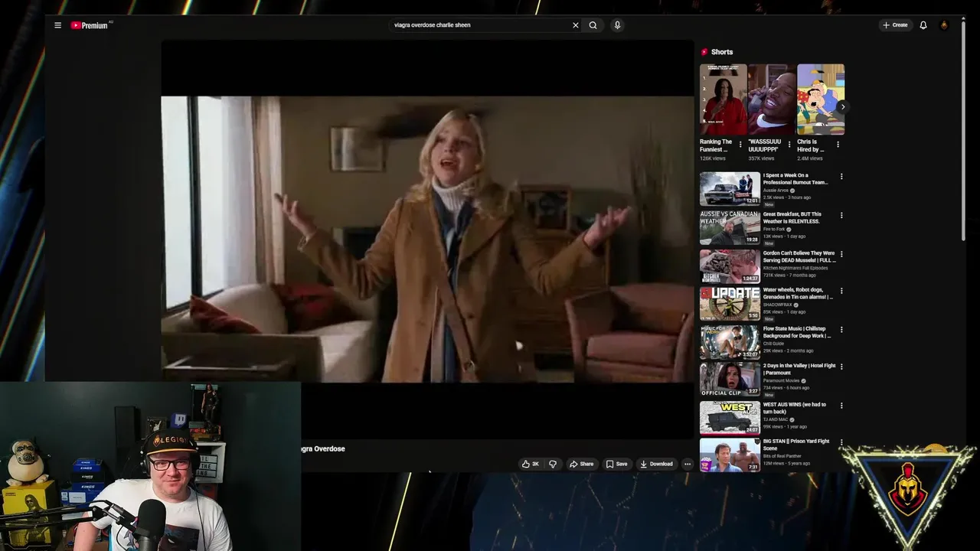
Task: Open options for Professional Burnout Team video
Action: 841,177
